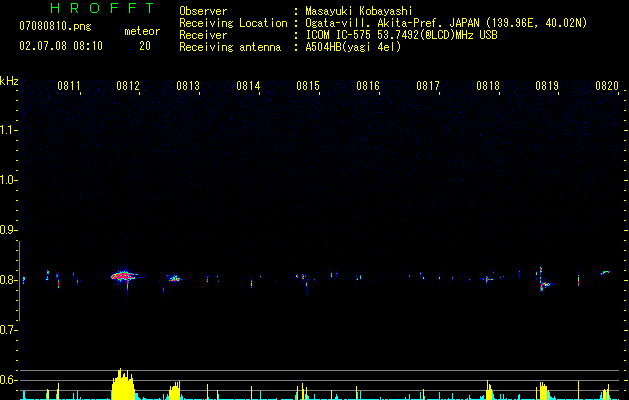Click the 0816 time marker

click(368, 85)
